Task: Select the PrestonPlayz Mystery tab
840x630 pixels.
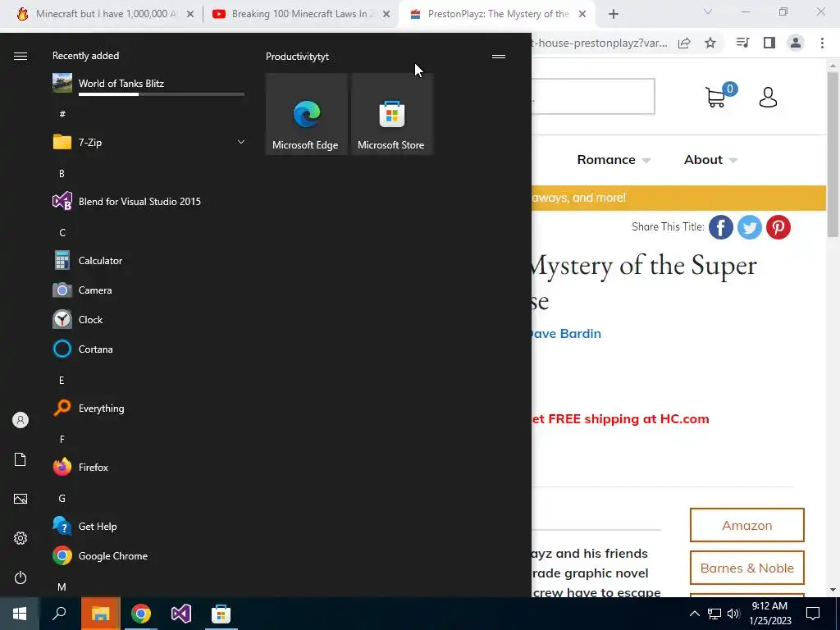Action: click(496, 14)
